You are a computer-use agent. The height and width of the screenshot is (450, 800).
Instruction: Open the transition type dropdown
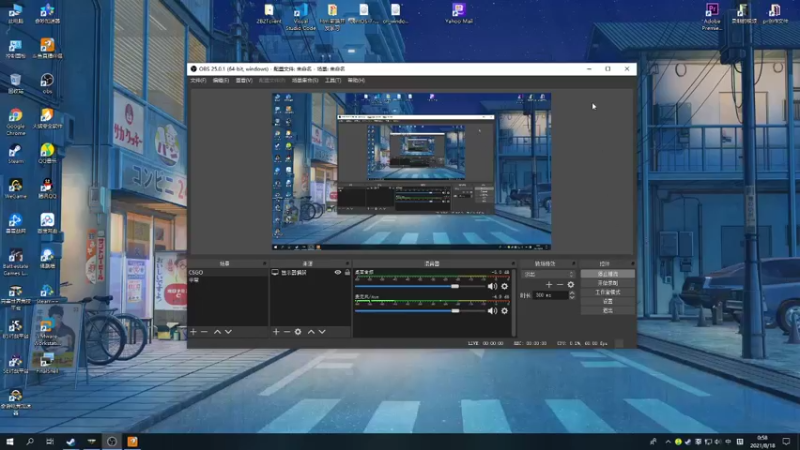pos(548,274)
